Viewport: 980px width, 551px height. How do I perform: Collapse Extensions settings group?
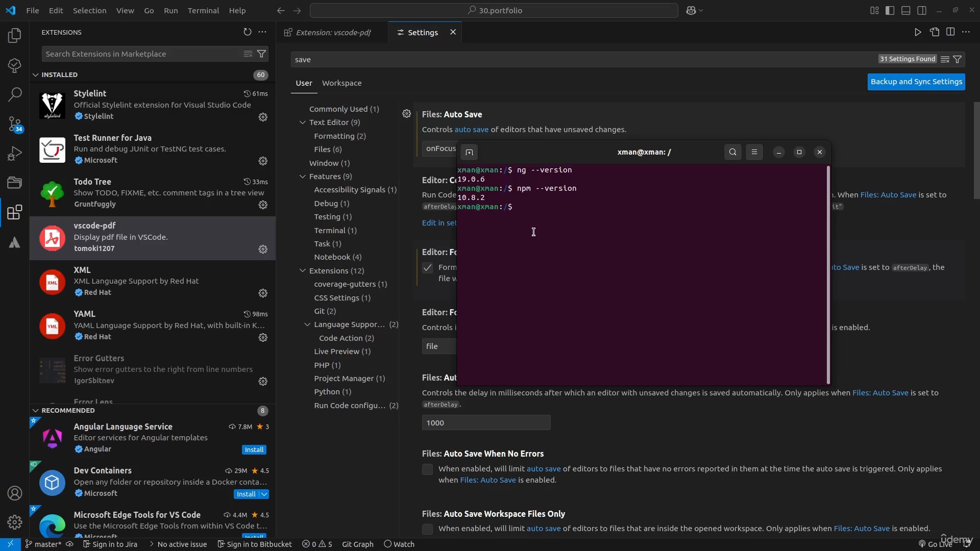point(302,270)
